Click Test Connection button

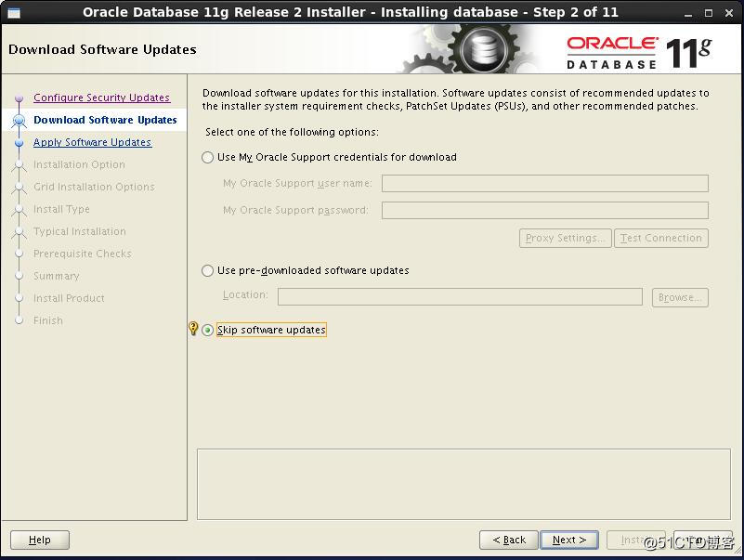tap(661, 239)
